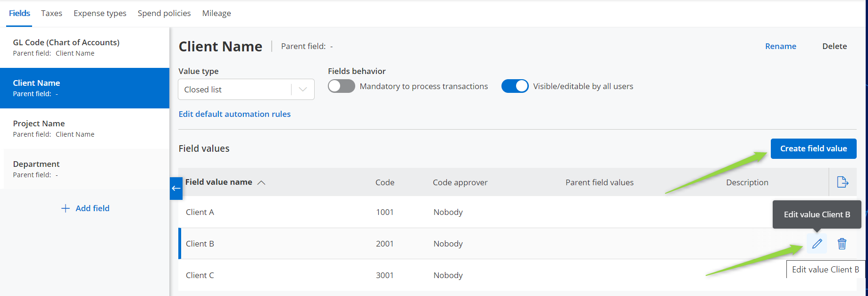Select GL Code (Chart of Accounts) field
The image size is (868, 296).
point(66,47)
